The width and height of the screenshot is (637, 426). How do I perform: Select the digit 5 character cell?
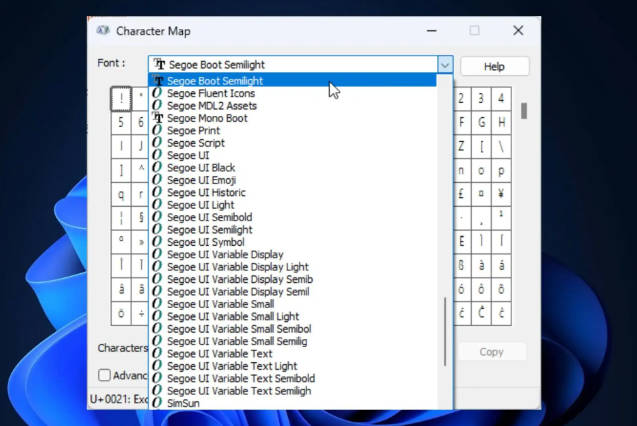(121, 122)
